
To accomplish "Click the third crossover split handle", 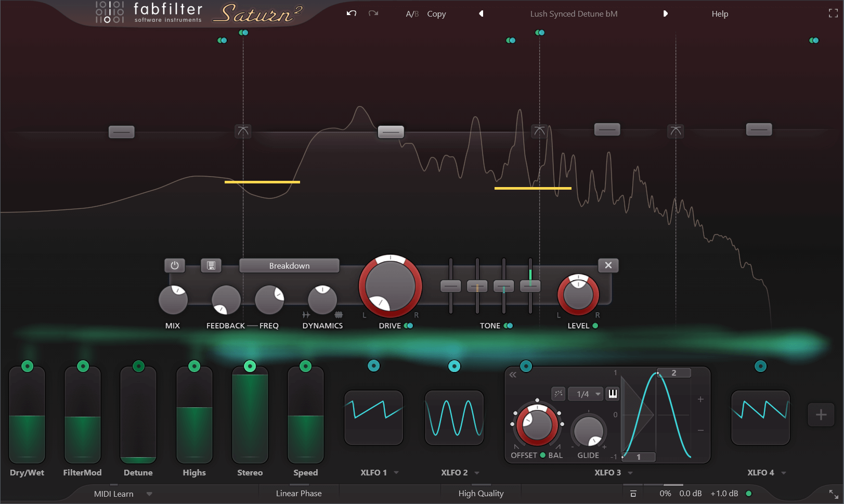I will pyautogui.click(x=676, y=131).
